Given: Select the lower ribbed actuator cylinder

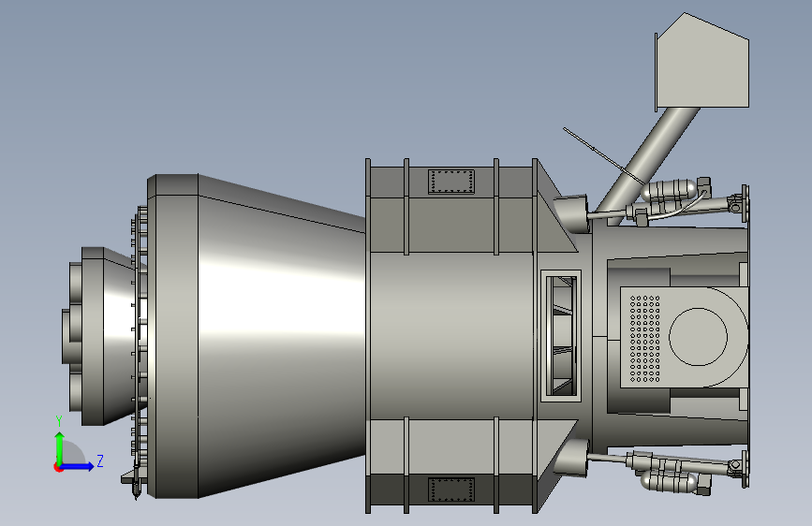Looking at the screenshot, I should point(669,482).
